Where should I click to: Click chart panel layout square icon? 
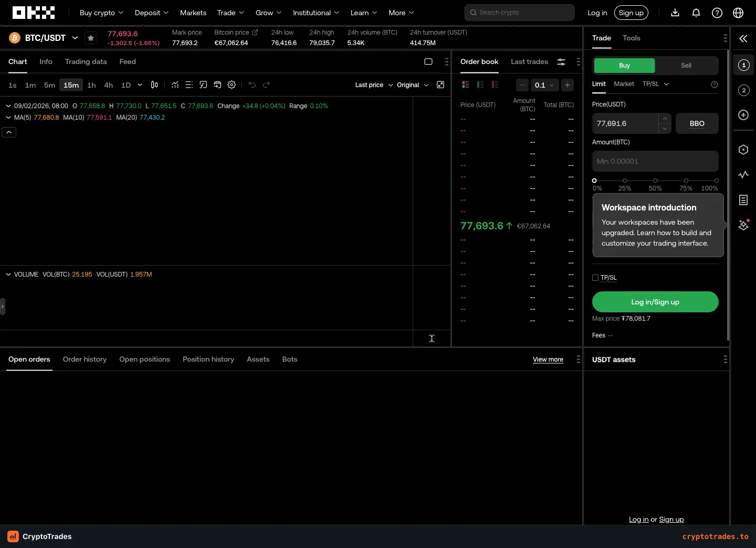[x=428, y=61]
